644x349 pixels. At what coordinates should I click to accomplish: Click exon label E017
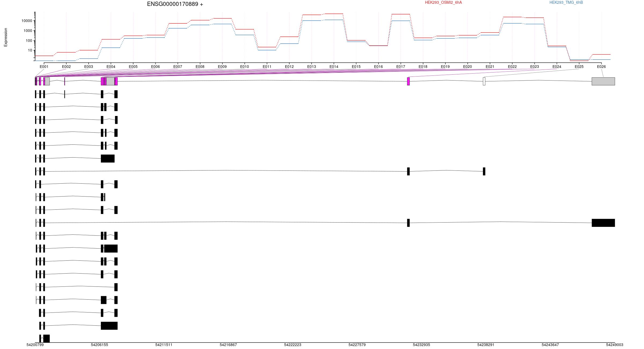(x=401, y=67)
